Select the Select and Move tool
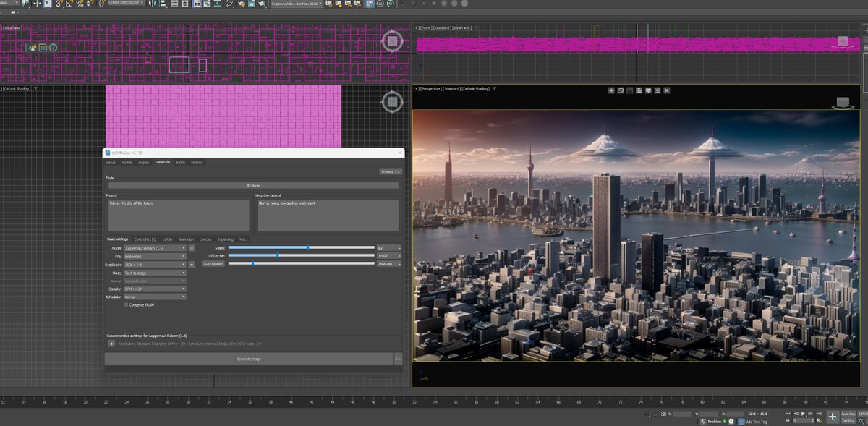The height and width of the screenshot is (426, 868). 37,5
